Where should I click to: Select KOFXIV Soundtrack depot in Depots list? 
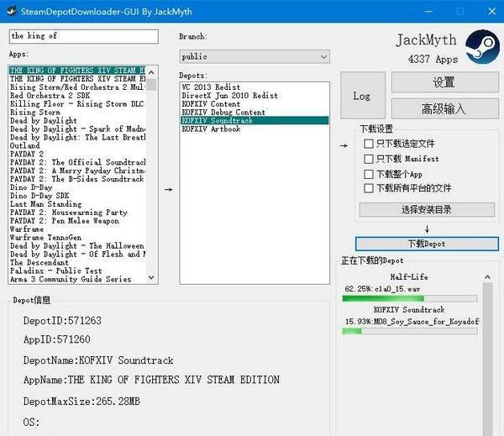click(x=255, y=121)
